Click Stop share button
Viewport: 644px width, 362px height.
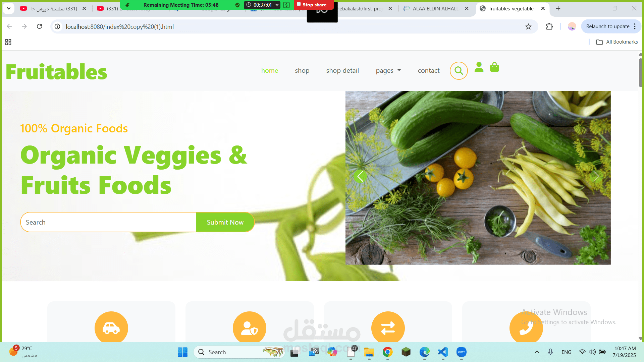pyautogui.click(x=312, y=5)
